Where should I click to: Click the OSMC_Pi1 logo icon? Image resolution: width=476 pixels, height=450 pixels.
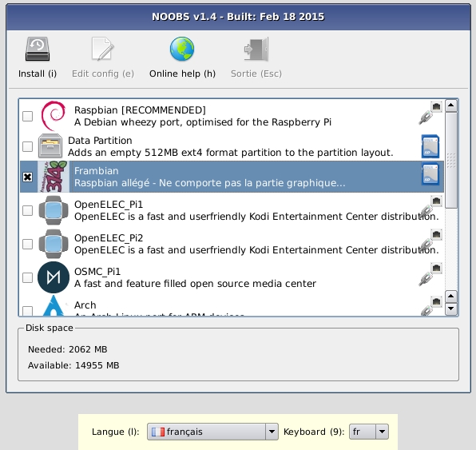pyautogui.click(x=54, y=277)
